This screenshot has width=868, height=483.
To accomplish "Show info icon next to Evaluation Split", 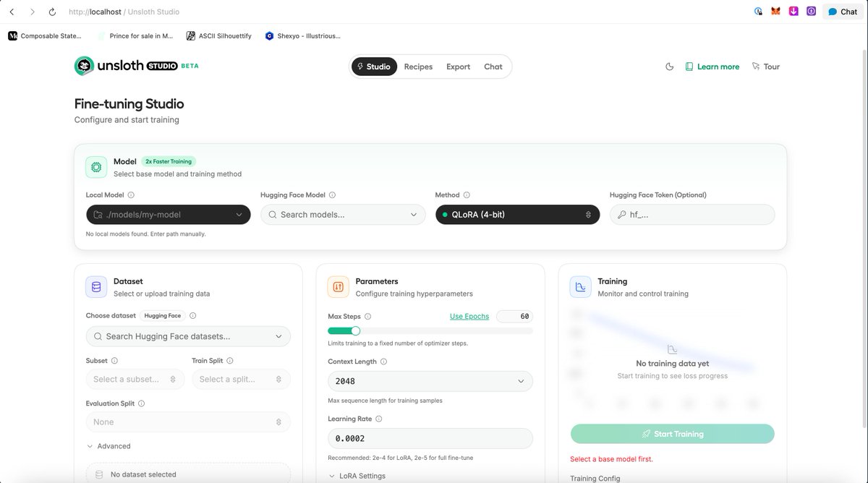I will [141, 403].
